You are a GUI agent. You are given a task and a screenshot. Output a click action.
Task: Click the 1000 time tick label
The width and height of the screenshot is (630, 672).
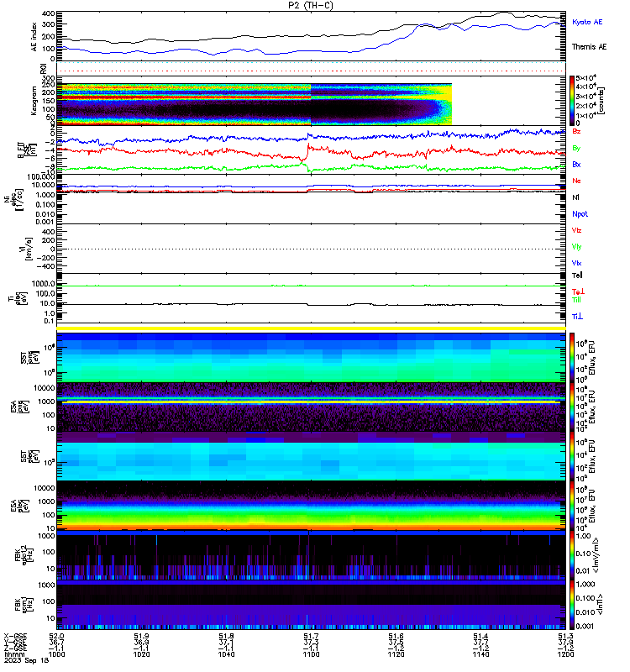coord(56,654)
